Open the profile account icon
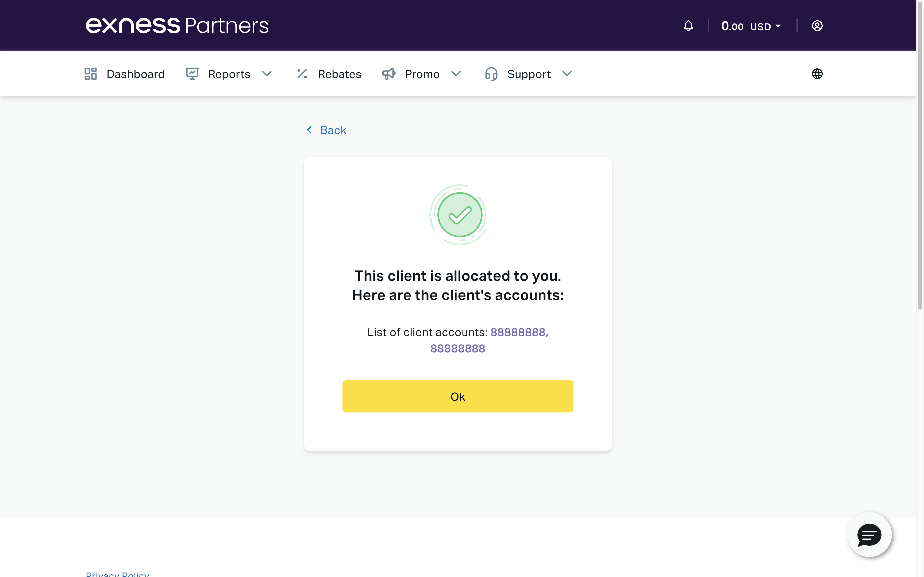Image resolution: width=924 pixels, height=577 pixels. (817, 26)
